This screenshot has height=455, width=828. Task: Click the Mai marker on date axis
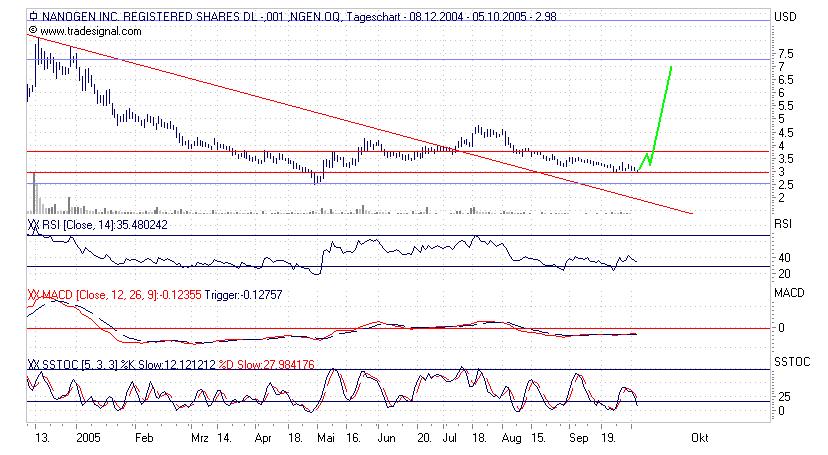[324, 438]
